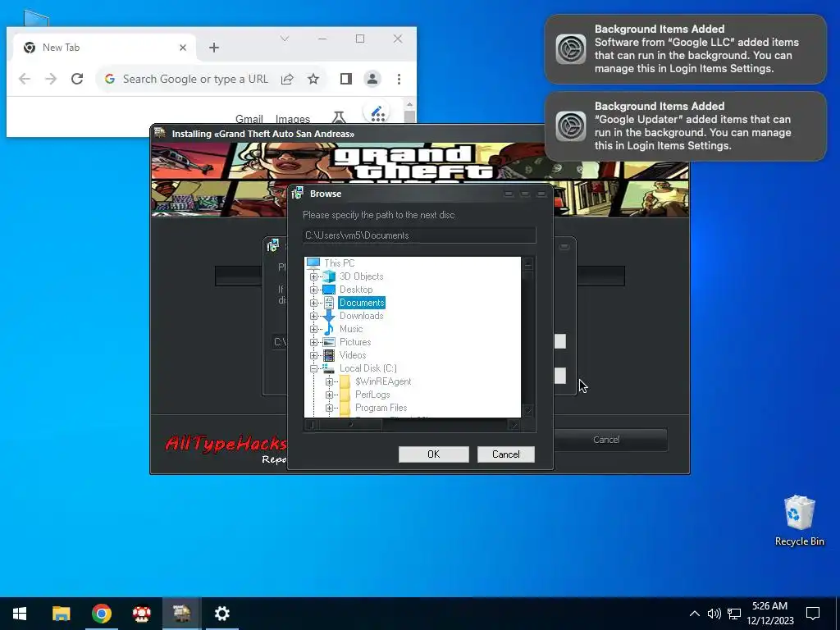Select the PerfLogs folder
The width and height of the screenshot is (840, 630).
point(373,395)
